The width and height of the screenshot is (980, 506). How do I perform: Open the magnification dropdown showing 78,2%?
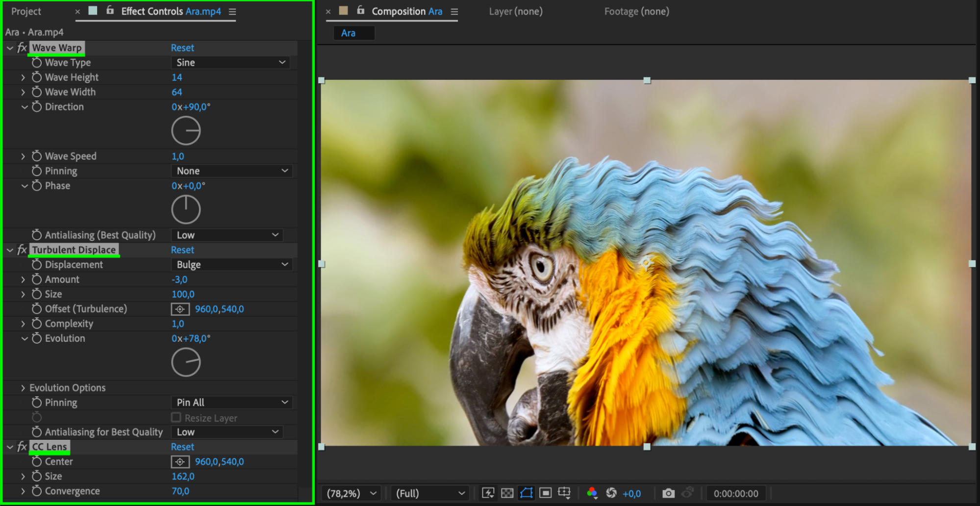pos(352,493)
